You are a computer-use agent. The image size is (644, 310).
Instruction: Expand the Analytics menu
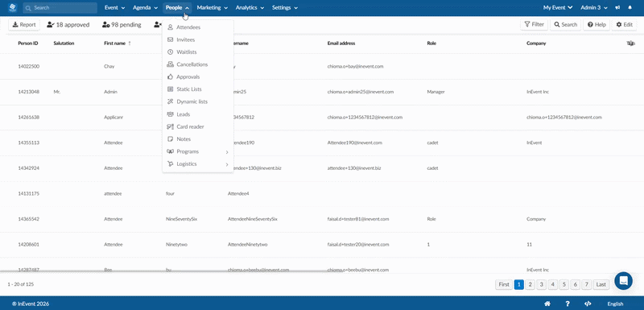coord(250,7)
